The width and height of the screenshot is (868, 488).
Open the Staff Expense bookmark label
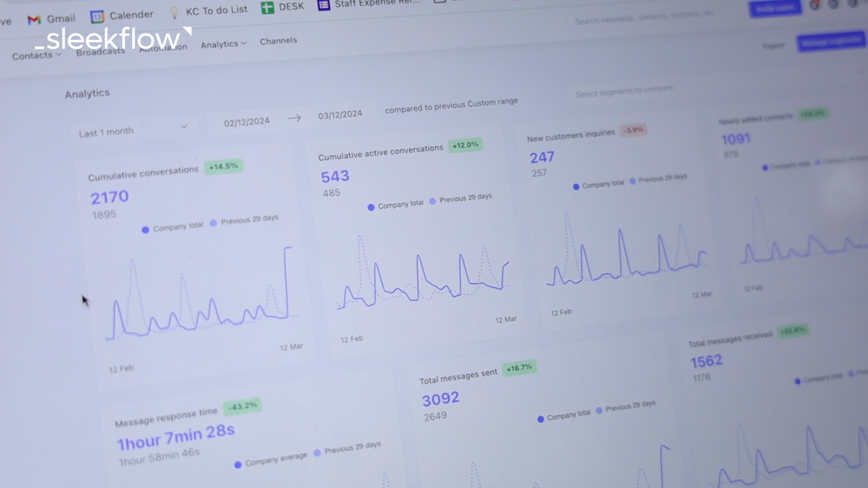point(377,3)
